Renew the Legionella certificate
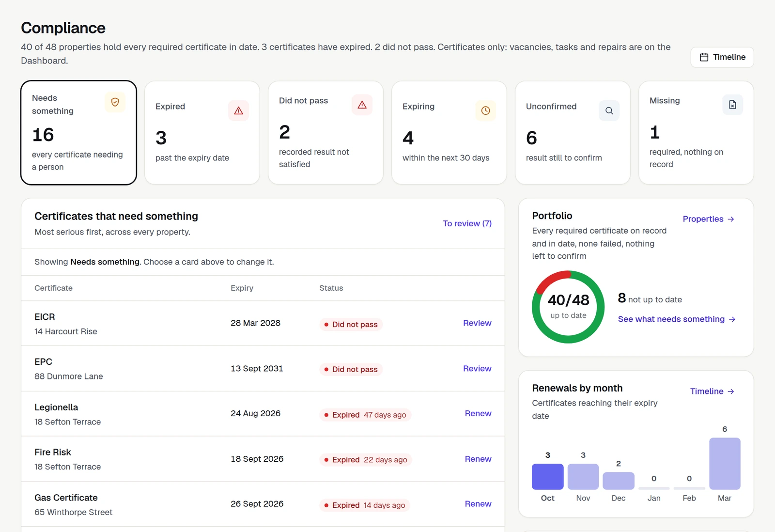 (x=478, y=413)
